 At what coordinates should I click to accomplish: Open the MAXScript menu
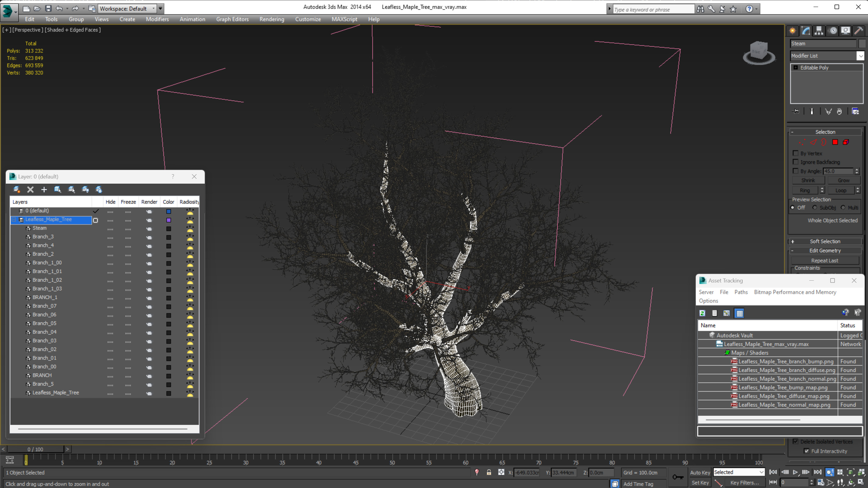344,19
